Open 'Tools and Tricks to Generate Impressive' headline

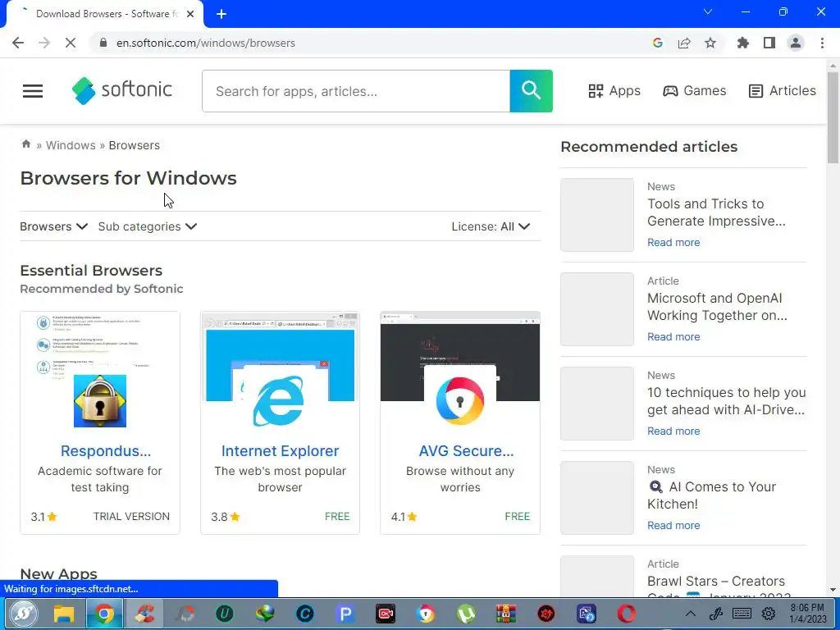[x=716, y=212]
